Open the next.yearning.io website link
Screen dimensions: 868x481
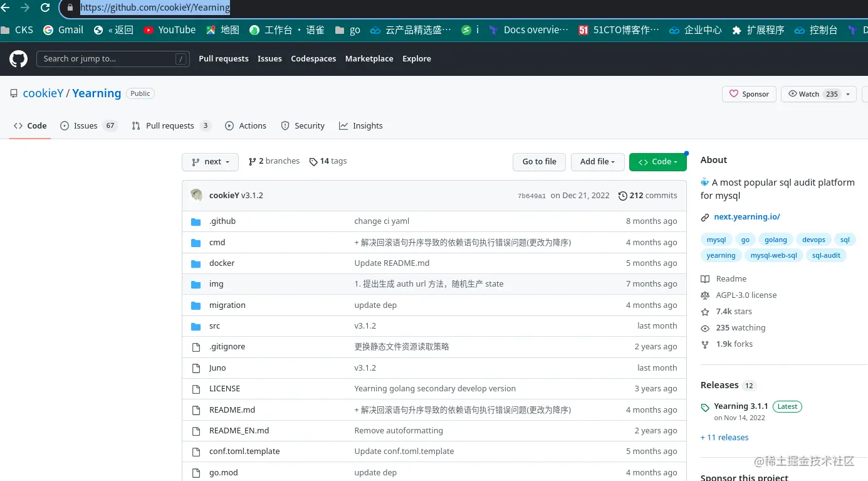click(x=747, y=217)
